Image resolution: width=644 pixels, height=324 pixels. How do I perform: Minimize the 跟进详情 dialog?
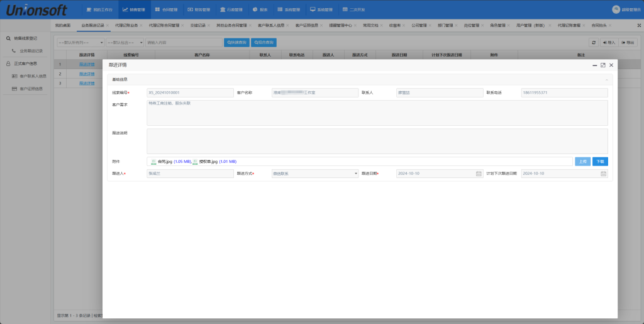[594, 65]
